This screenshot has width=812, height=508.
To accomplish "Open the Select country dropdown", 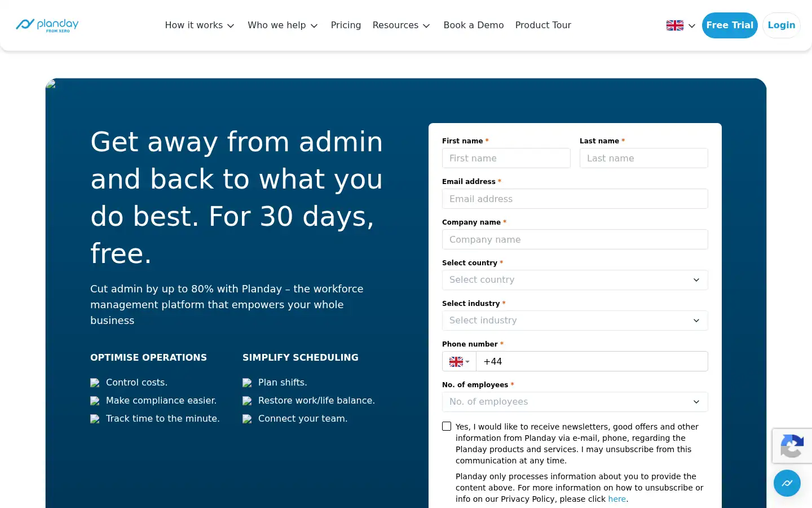I will [x=575, y=280].
